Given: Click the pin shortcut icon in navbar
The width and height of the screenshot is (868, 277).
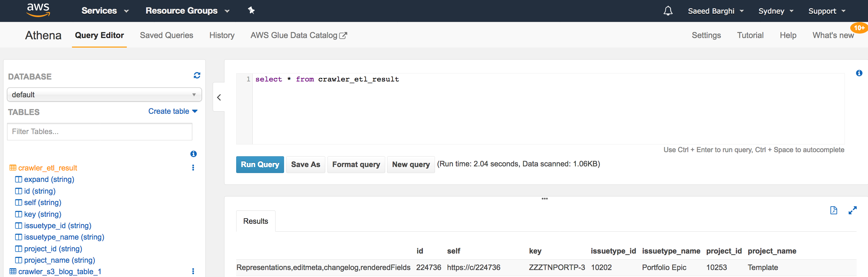Looking at the screenshot, I should point(251,10).
